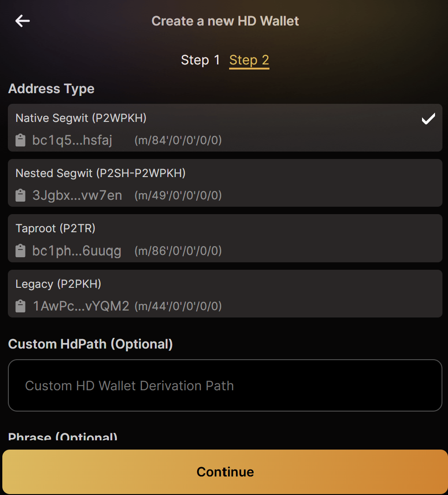Click the bc1q5...hsfaj address text
Image resolution: width=448 pixels, height=495 pixels.
[72, 140]
